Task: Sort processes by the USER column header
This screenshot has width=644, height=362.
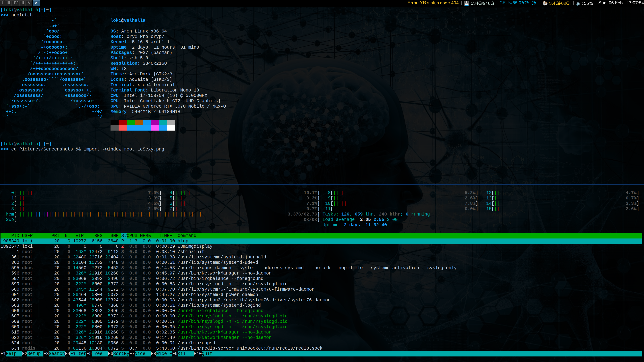Action: (x=27, y=236)
